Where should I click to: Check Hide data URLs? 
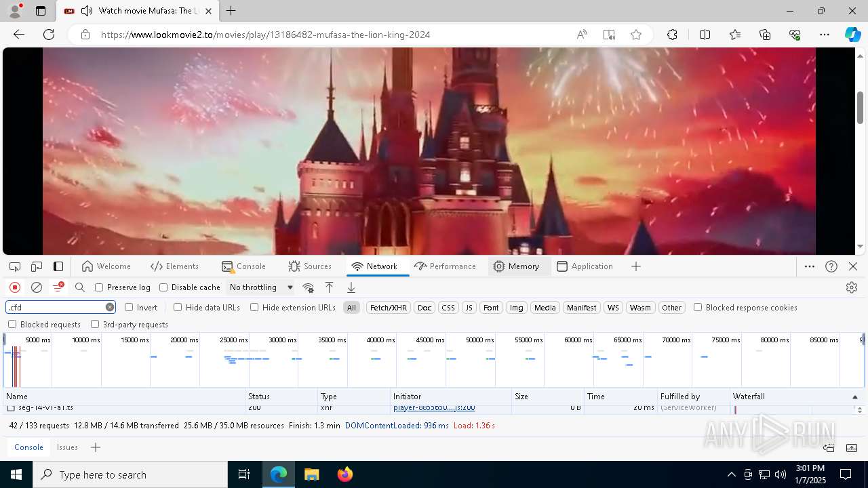pyautogui.click(x=178, y=307)
